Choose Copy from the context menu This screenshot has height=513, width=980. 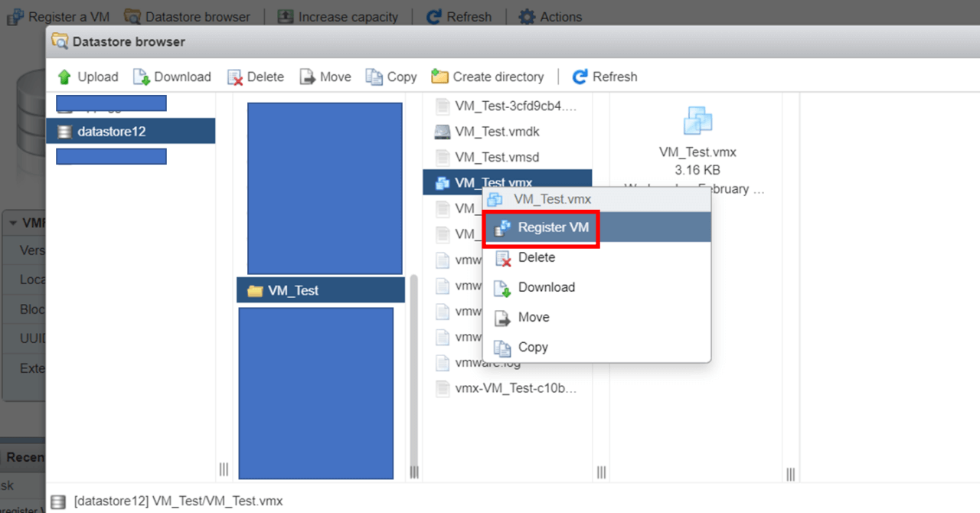click(x=532, y=347)
